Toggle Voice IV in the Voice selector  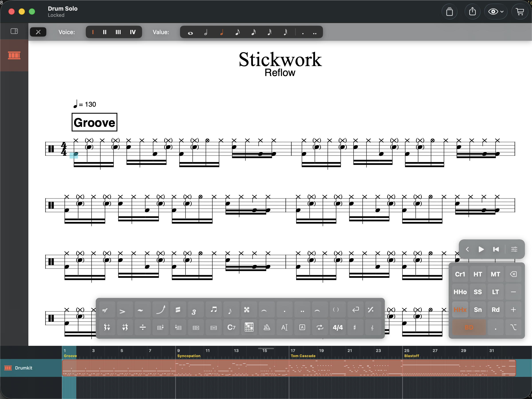click(x=133, y=32)
